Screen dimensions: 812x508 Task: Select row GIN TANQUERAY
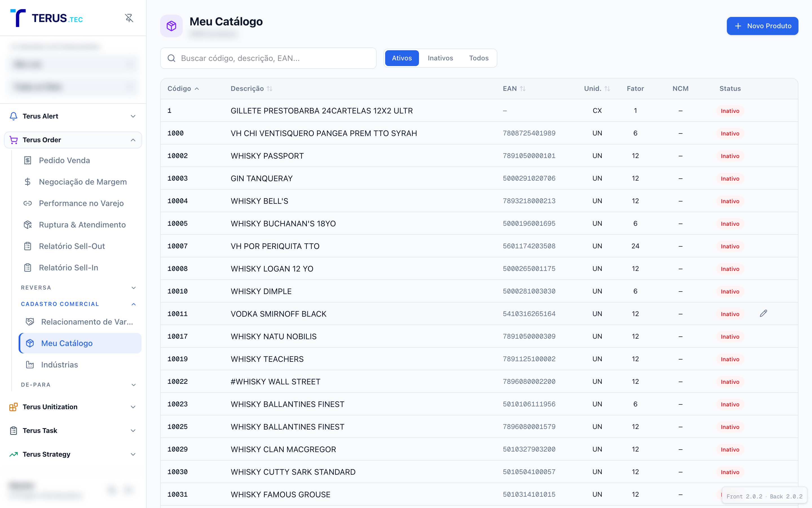(479, 178)
